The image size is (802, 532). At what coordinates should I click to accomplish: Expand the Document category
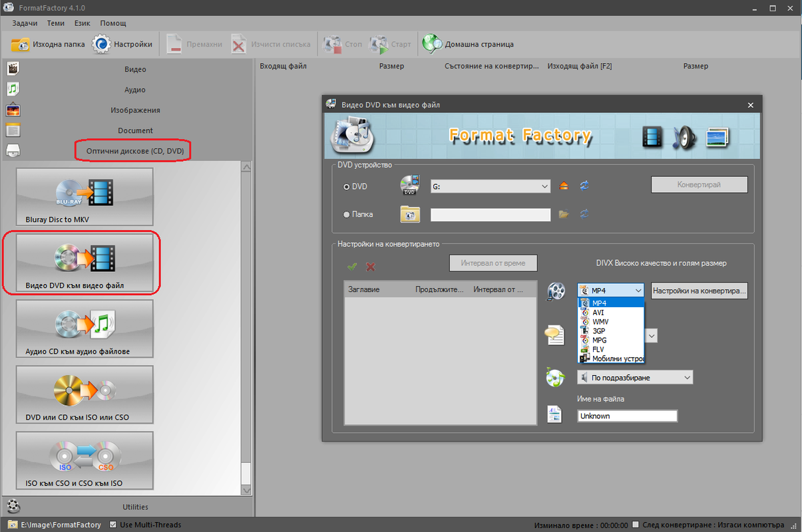click(x=135, y=130)
